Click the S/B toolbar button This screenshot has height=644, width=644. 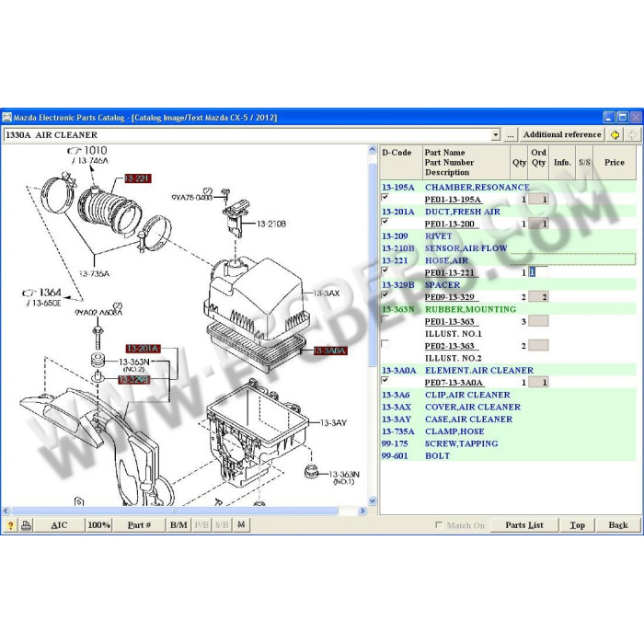[x=222, y=525]
